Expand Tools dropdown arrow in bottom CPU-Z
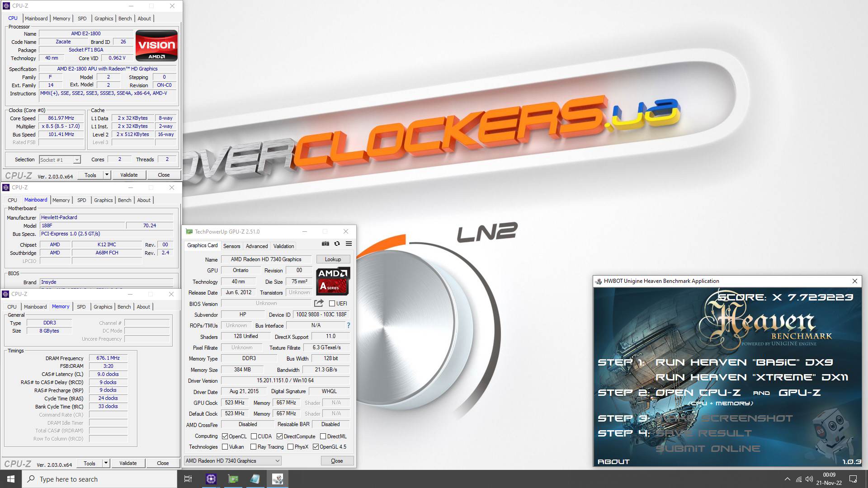The width and height of the screenshot is (868, 488). tap(106, 463)
